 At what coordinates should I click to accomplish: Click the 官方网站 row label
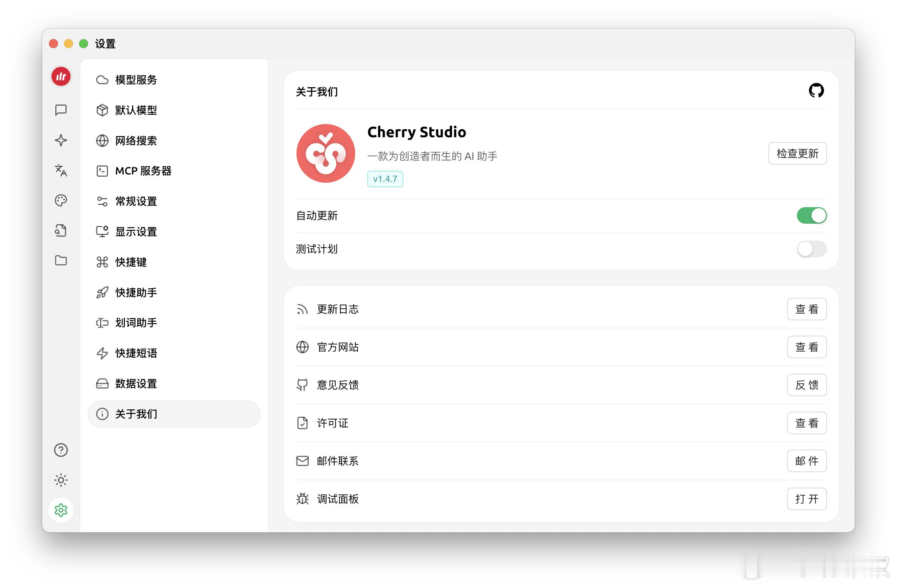[x=338, y=347]
